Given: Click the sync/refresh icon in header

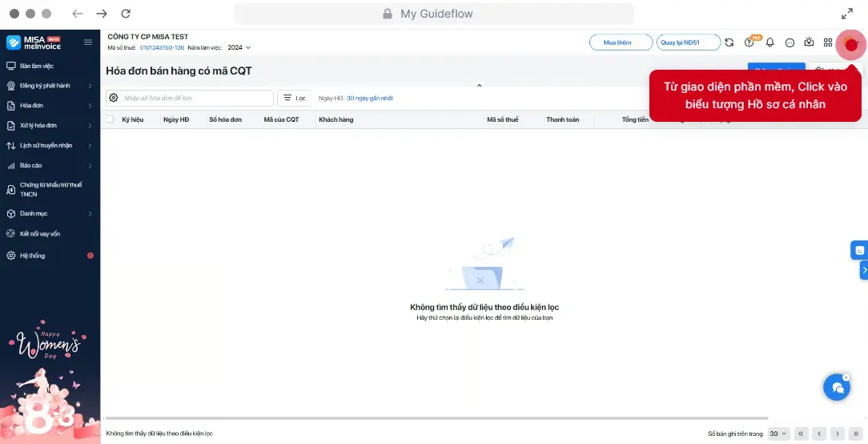Looking at the screenshot, I should 729,42.
